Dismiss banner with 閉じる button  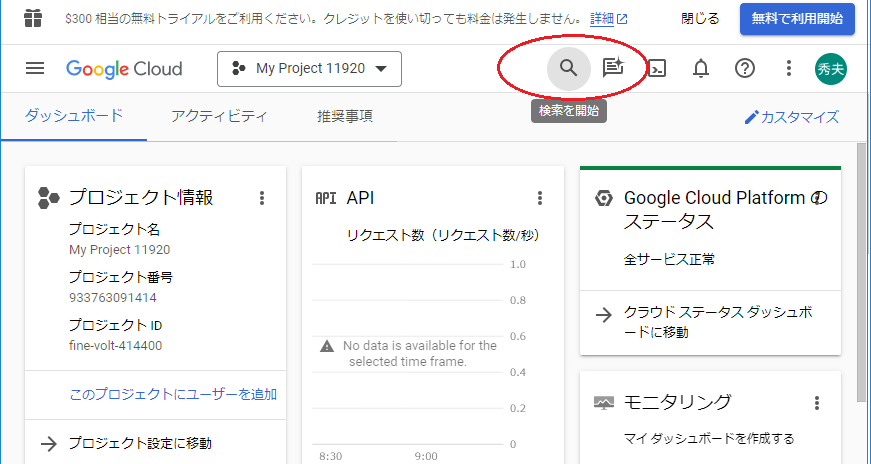point(700,19)
